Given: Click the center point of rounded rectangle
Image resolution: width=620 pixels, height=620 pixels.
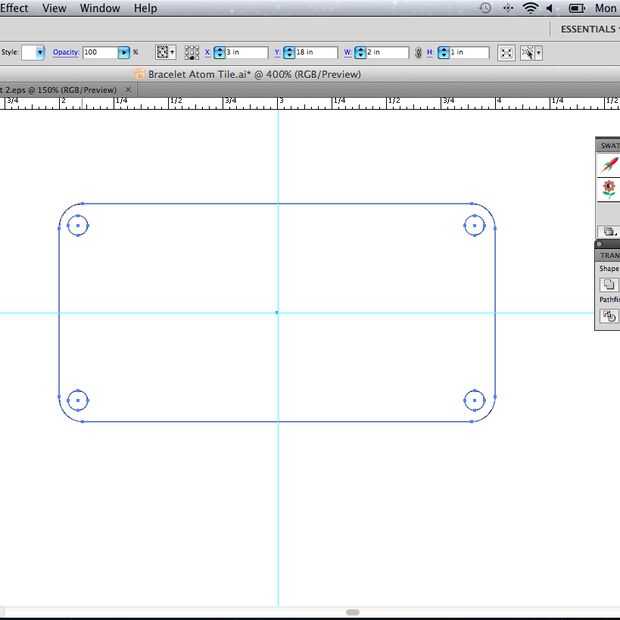Looking at the screenshot, I should click(277, 313).
